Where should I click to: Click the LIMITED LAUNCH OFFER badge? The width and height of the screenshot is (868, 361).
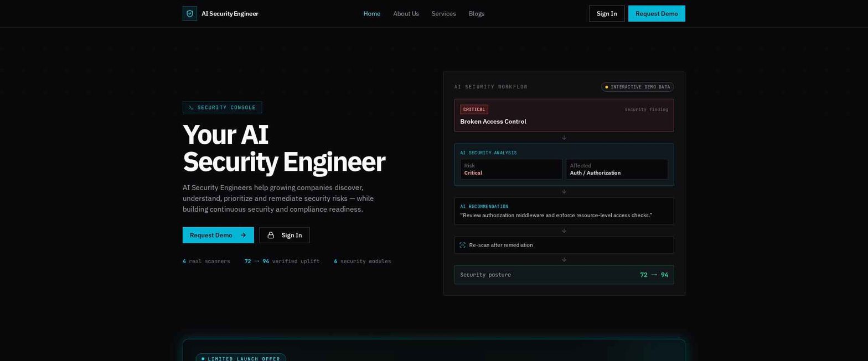pyautogui.click(x=241, y=358)
